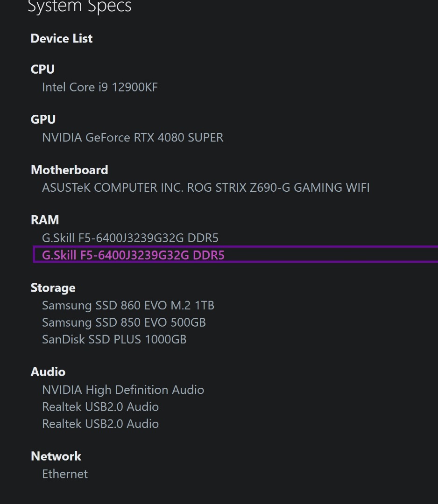Screen dimensions: 438x504
Task: Click the ASUS ROG STRIX Z690-G motherboard entry
Action: (205, 187)
